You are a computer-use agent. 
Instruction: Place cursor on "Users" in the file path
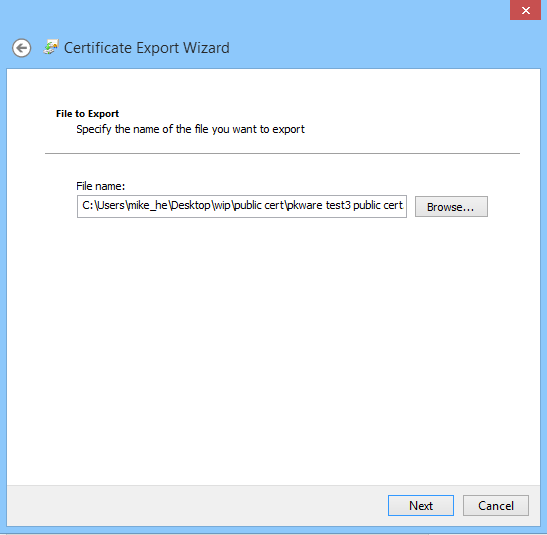(x=111, y=205)
